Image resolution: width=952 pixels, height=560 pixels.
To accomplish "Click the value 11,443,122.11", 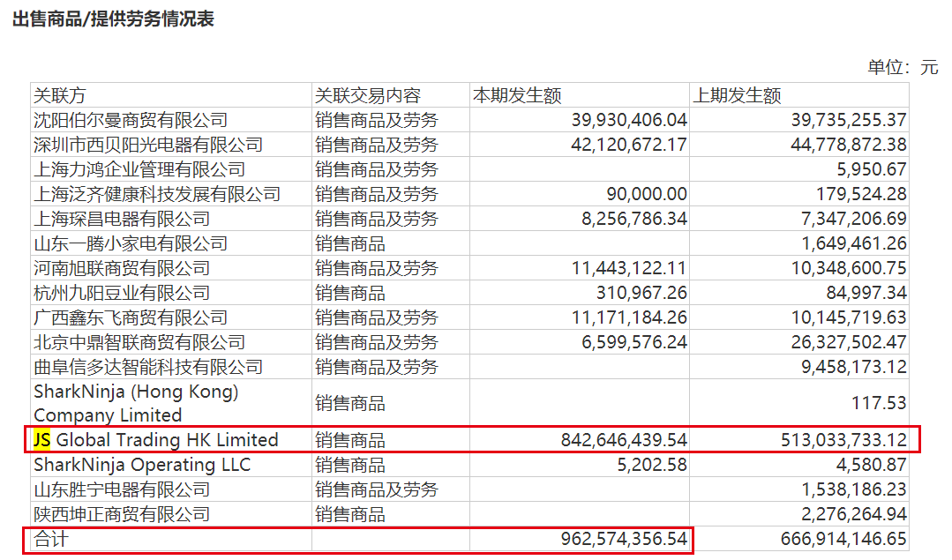I will [629, 268].
